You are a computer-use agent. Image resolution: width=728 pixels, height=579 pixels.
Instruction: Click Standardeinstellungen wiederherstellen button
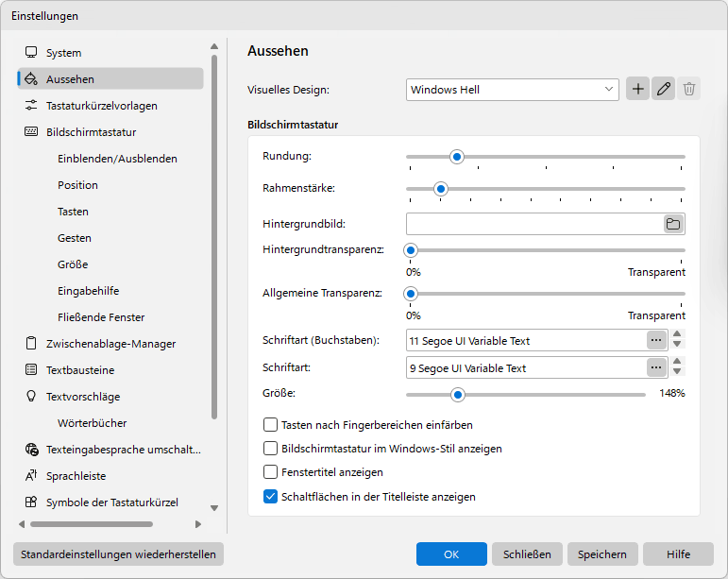tap(118, 553)
